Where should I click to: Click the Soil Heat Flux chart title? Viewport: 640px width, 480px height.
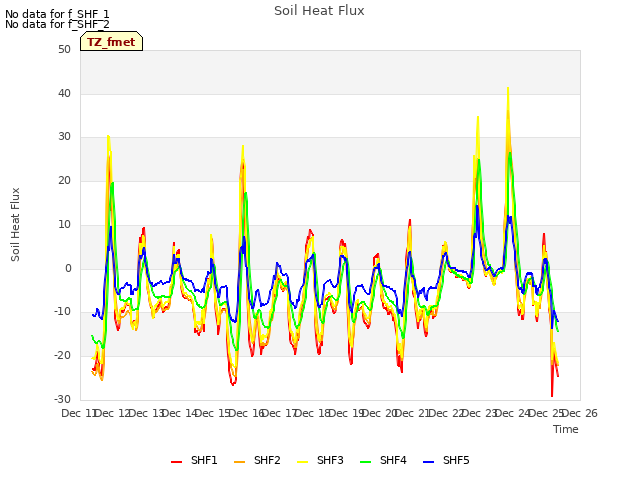coord(319,11)
